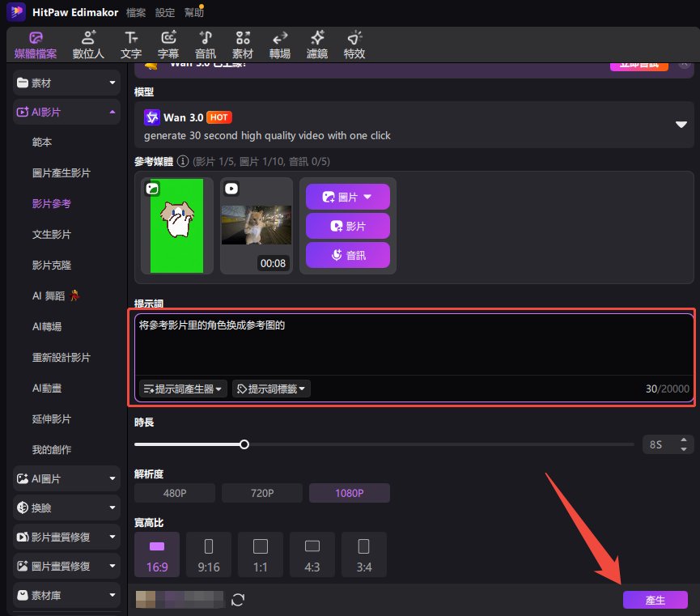Open 我的創作 in the sidebar
Screen dimensions: 700x616
tap(51, 450)
